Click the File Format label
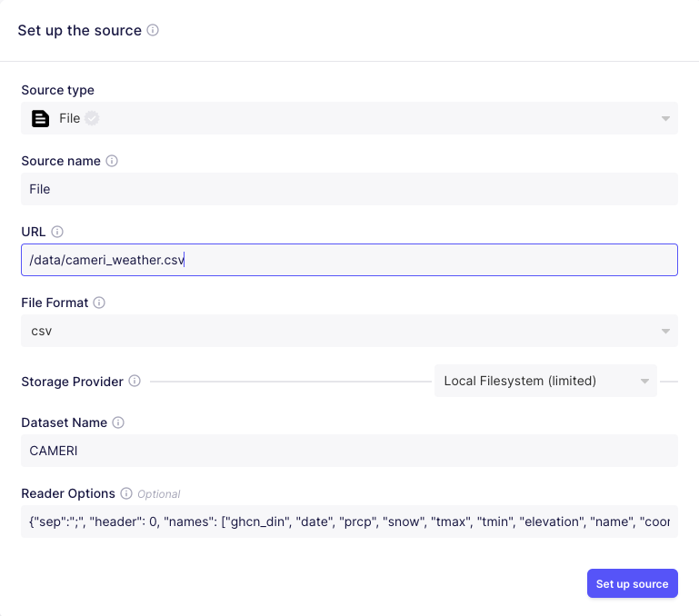The height and width of the screenshot is (616, 699). pyautogui.click(x=55, y=303)
